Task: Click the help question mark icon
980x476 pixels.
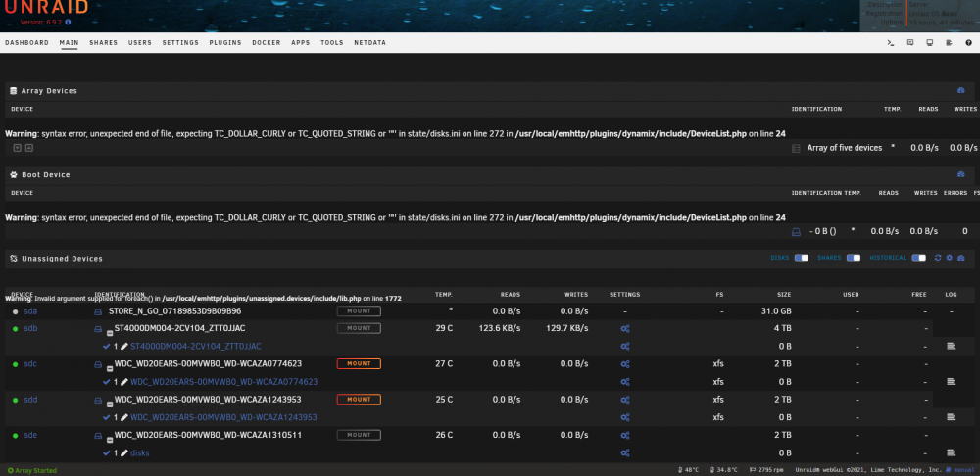Action: click(968, 42)
